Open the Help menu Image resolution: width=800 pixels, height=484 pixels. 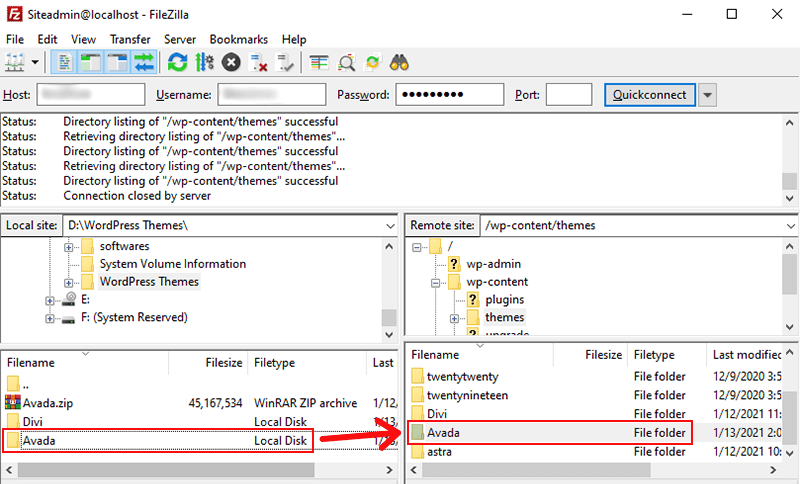tap(294, 39)
